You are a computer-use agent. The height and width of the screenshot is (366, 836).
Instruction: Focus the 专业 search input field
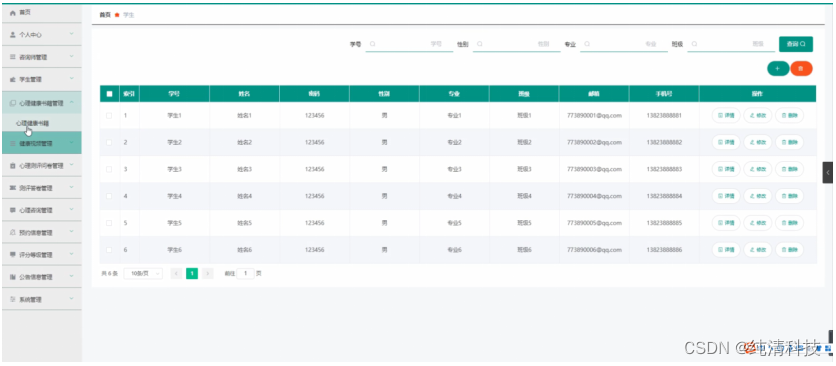(x=624, y=44)
